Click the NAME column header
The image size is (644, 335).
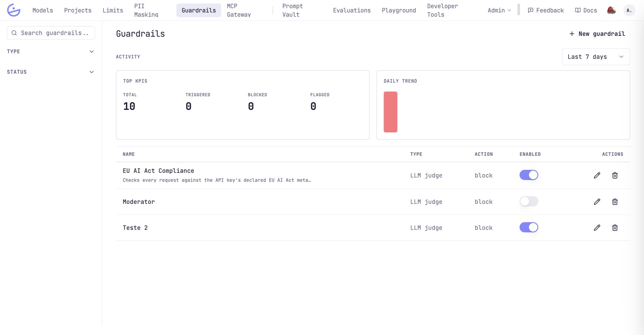[129, 154]
